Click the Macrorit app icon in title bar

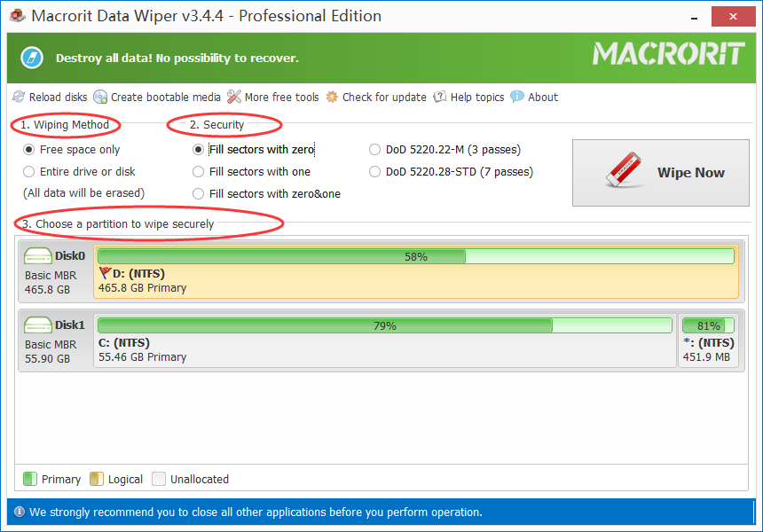point(16,16)
